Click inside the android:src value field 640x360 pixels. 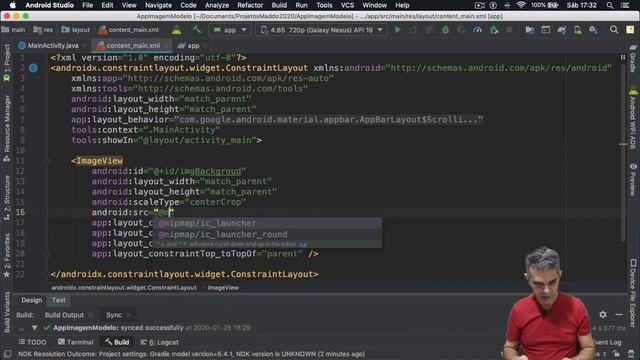(164, 213)
